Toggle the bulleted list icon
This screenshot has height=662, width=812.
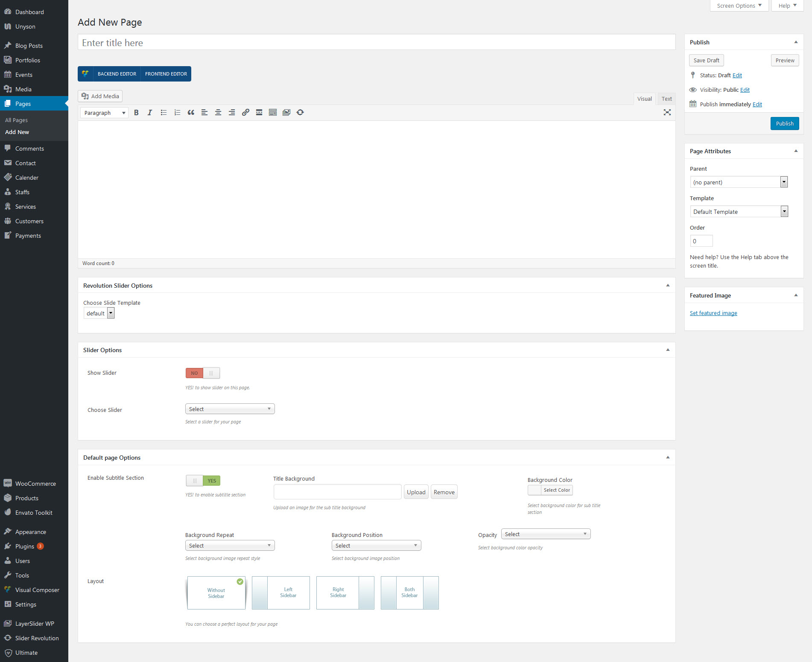point(164,113)
